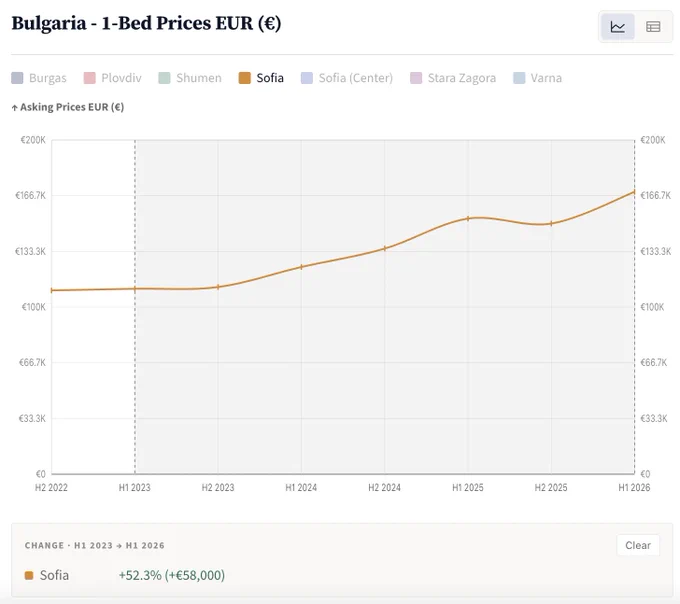Click the Clear button
The image size is (680, 604).
tap(638, 545)
